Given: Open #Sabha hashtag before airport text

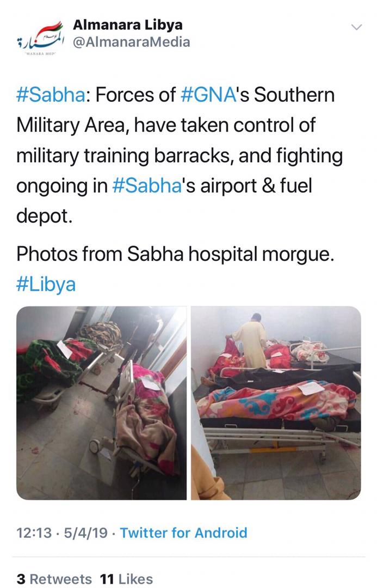Looking at the screenshot, I should pyautogui.click(x=147, y=186).
